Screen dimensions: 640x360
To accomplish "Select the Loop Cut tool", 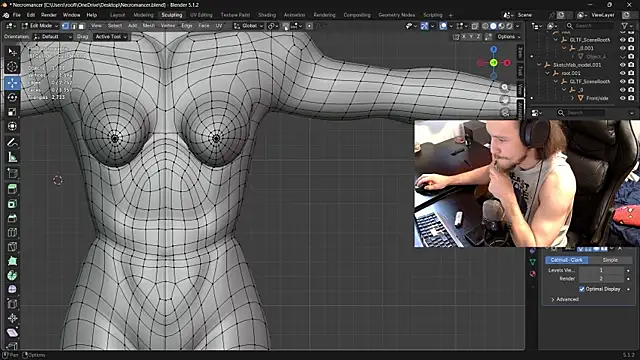I will click(x=13, y=232).
